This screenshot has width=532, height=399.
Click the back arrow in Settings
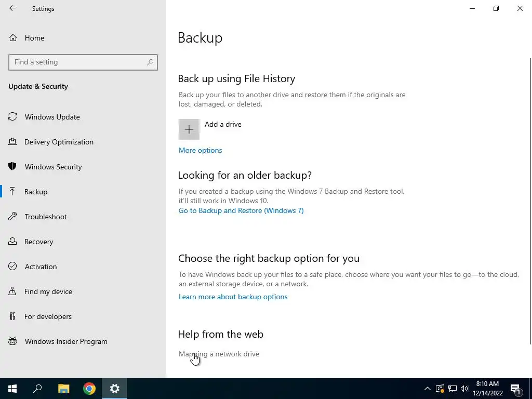point(12,8)
